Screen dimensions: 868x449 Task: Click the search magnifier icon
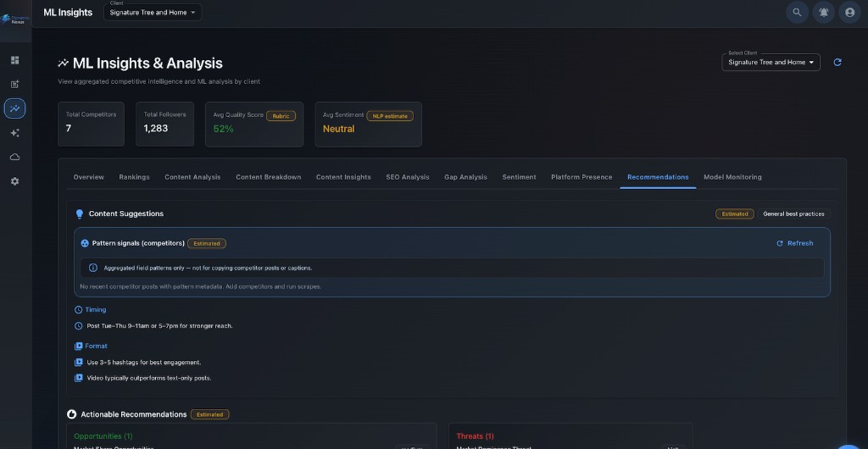tap(797, 12)
